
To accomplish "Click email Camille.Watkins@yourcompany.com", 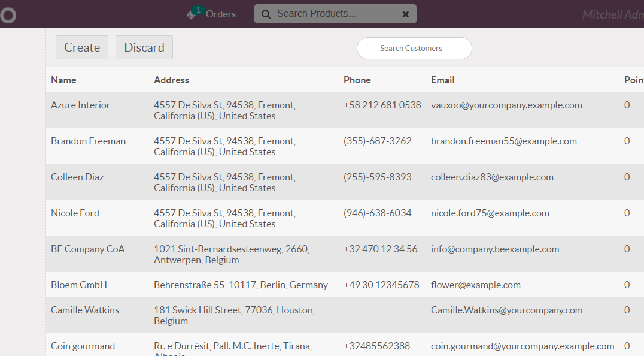I will [507, 310].
